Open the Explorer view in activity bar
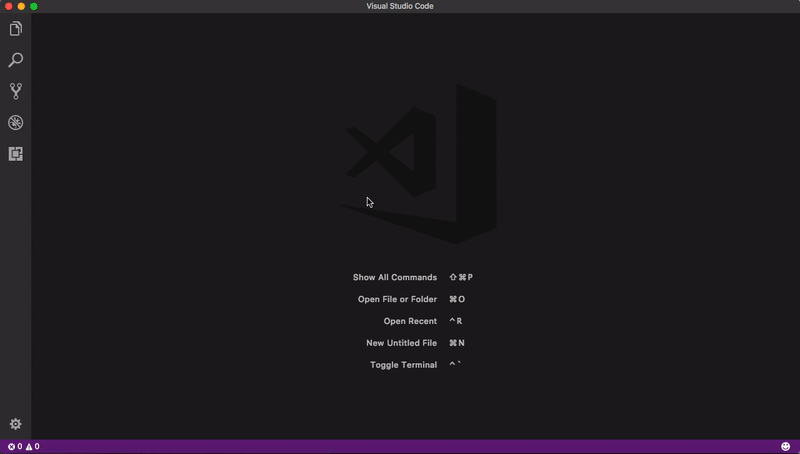800x454 pixels. point(16,29)
